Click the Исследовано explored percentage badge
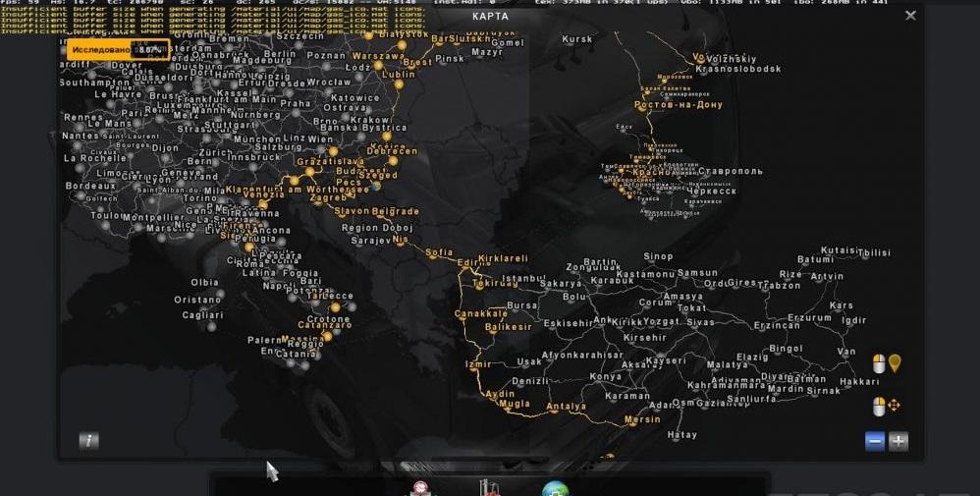Viewport: 980px width, 496px height. pos(119,48)
